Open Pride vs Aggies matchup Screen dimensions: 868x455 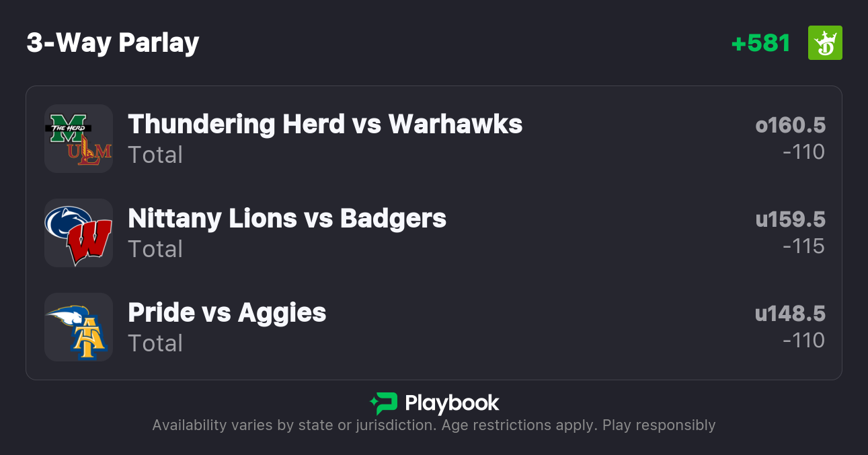(227, 313)
